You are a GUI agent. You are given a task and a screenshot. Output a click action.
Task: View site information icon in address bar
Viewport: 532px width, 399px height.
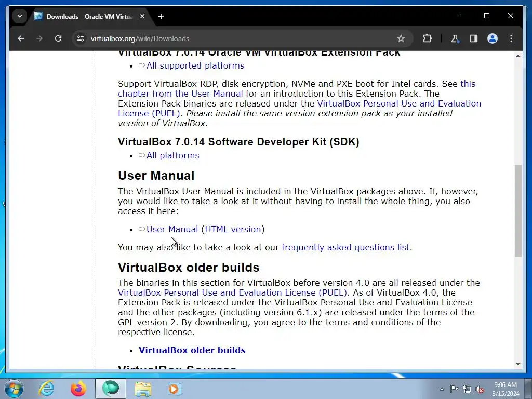pyautogui.click(x=81, y=38)
